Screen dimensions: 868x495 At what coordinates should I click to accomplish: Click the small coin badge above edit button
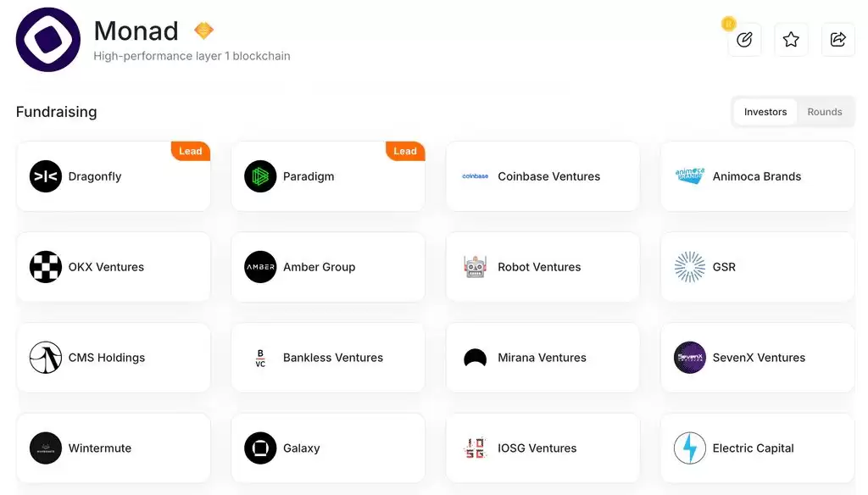[x=728, y=24]
